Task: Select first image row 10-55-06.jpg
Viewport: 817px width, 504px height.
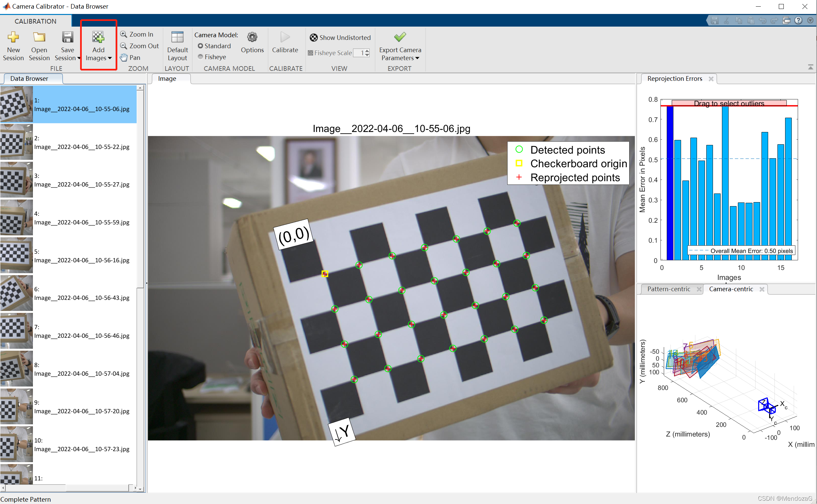Action: click(68, 105)
